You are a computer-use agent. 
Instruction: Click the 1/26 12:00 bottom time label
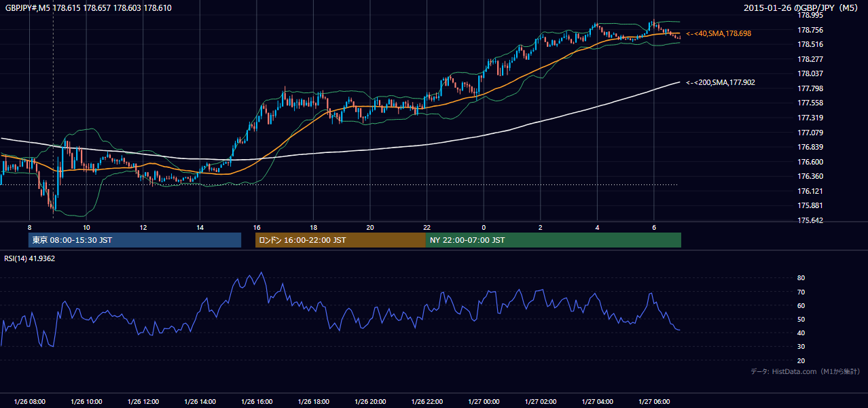(143, 402)
